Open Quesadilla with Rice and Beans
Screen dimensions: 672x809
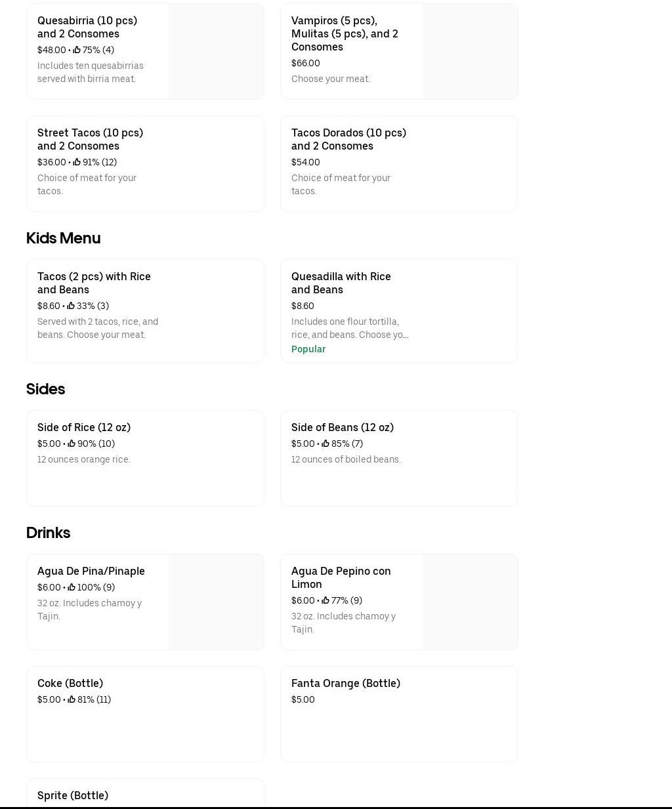341,283
